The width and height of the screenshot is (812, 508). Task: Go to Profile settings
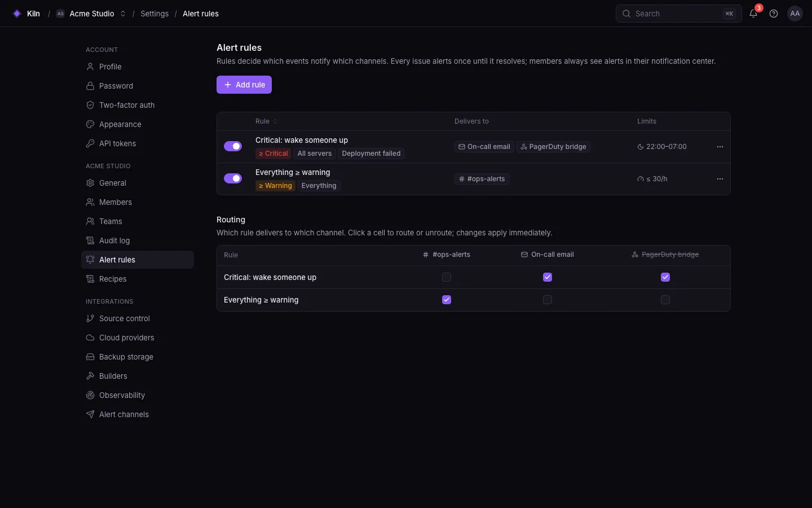[138, 67]
